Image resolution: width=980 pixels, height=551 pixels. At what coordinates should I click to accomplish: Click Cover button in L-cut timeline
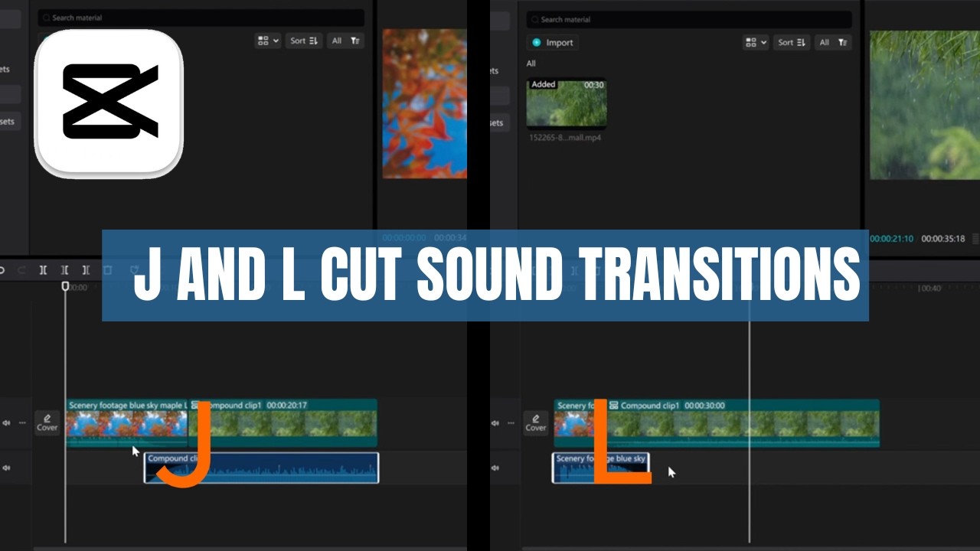pyautogui.click(x=535, y=423)
